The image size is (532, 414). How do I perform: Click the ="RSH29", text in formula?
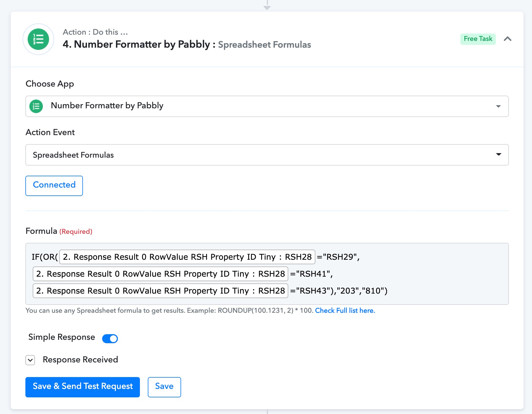point(338,257)
